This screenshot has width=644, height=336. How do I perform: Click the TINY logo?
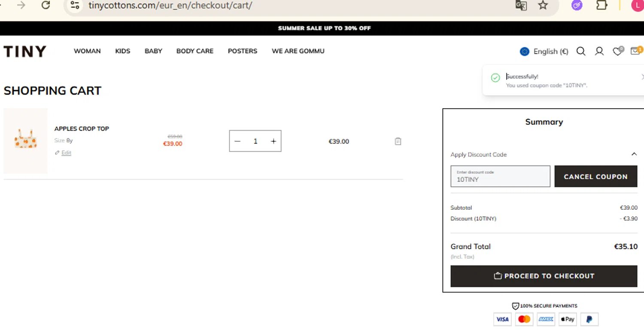pyautogui.click(x=25, y=52)
